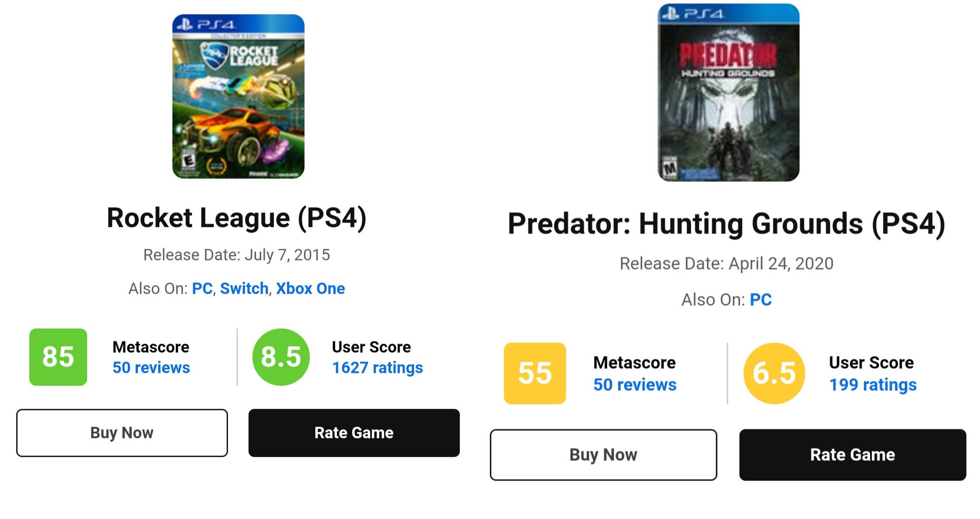Click the Rocket League (PS4) title
This screenshot has width=980, height=519.
pyautogui.click(x=237, y=218)
